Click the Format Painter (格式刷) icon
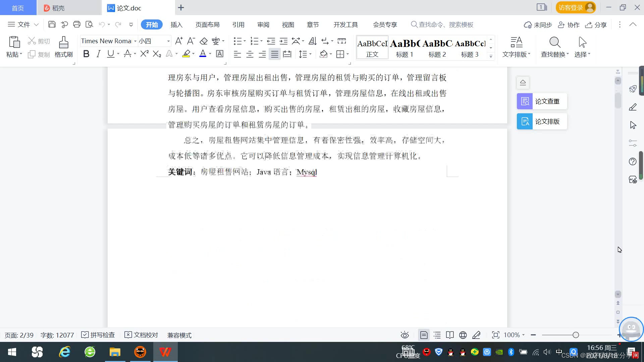This screenshot has width=644, height=362. [x=63, y=43]
